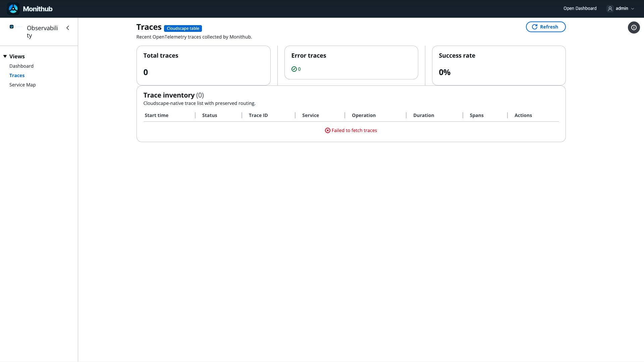Click the Trace ID column header
Image resolution: width=644 pixels, height=362 pixels.
(x=258, y=115)
